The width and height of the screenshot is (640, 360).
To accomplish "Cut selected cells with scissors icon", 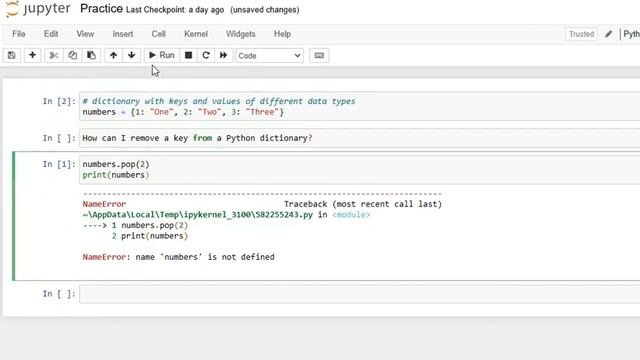I will point(53,55).
